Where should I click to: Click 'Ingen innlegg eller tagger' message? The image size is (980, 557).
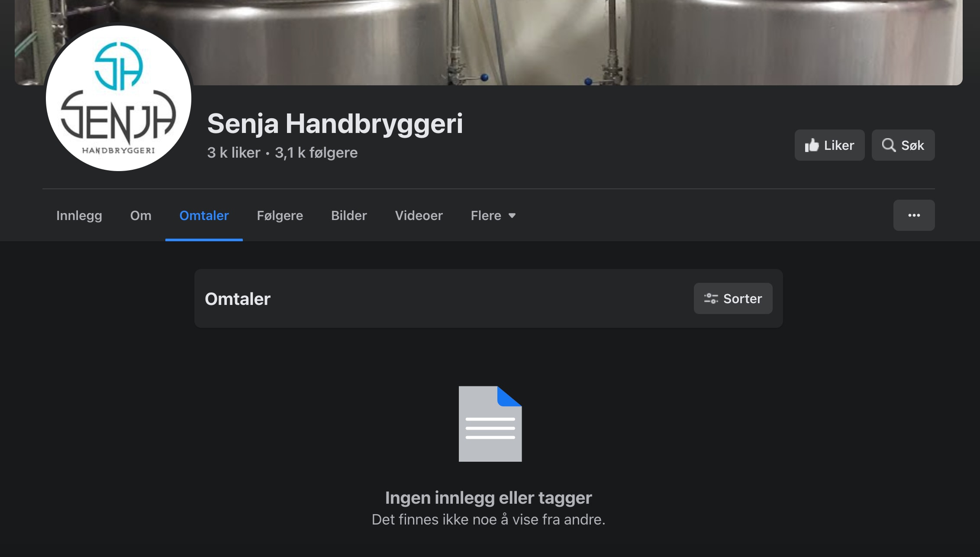pyautogui.click(x=488, y=498)
